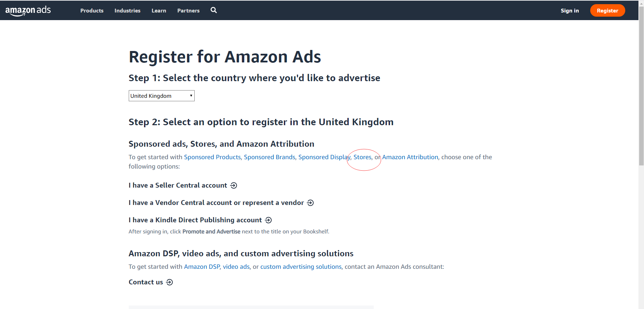
Task: Click the Amazon Ads logo
Action: coord(28,11)
